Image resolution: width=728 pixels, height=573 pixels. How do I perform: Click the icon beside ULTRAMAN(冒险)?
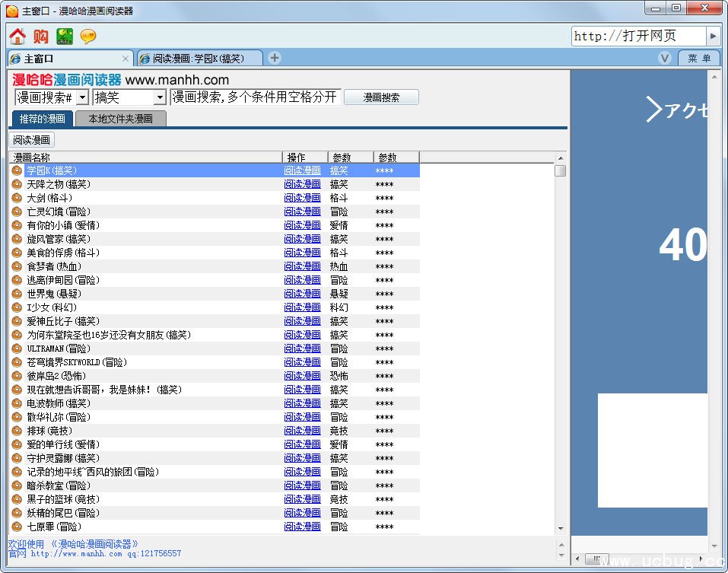coord(17,349)
